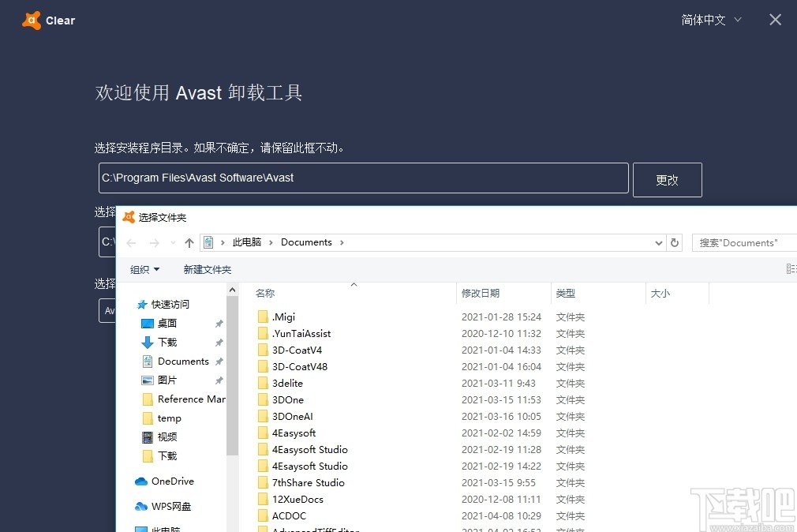Image resolution: width=797 pixels, height=532 pixels.
Task: Click the refresh icon beside the address bar
Action: click(x=675, y=242)
